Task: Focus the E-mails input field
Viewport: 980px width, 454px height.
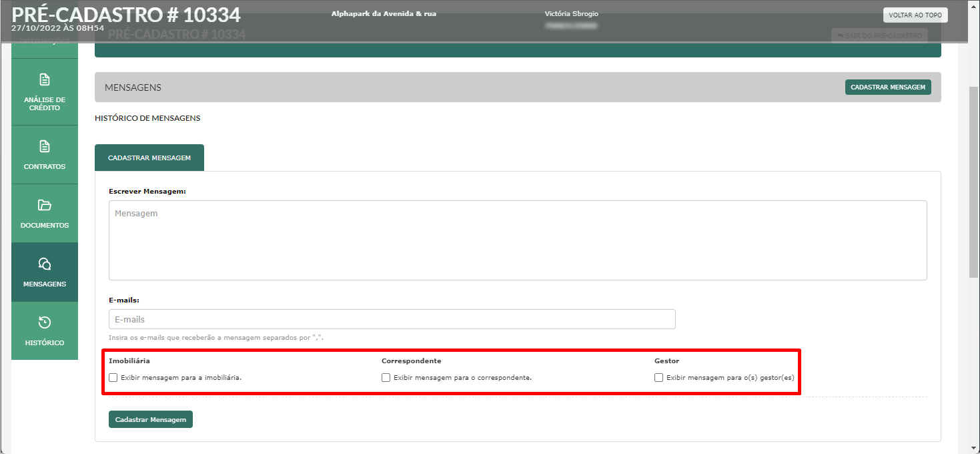Action: (x=392, y=319)
